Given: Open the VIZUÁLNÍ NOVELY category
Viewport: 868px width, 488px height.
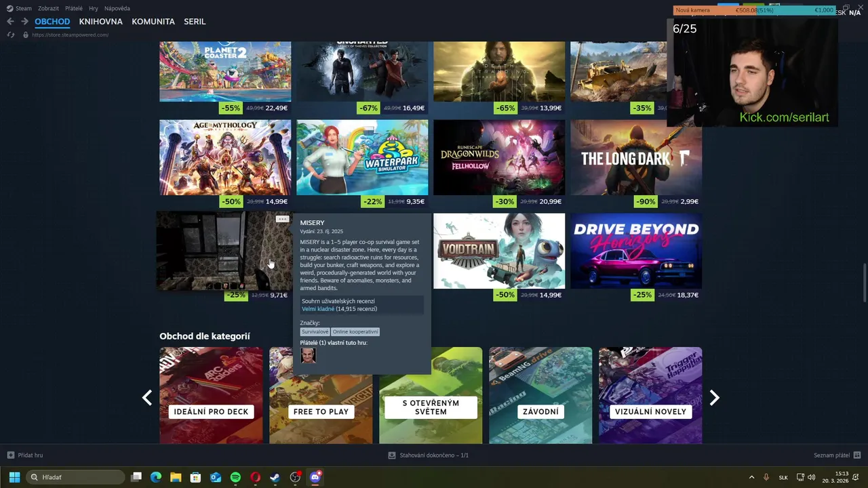Looking at the screenshot, I should pyautogui.click(x=650, y=396).
